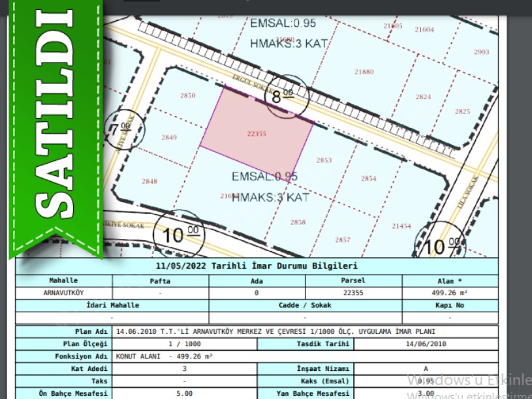
Task: Click parcel 21454 on the map
Action: (x=401, y=226)
